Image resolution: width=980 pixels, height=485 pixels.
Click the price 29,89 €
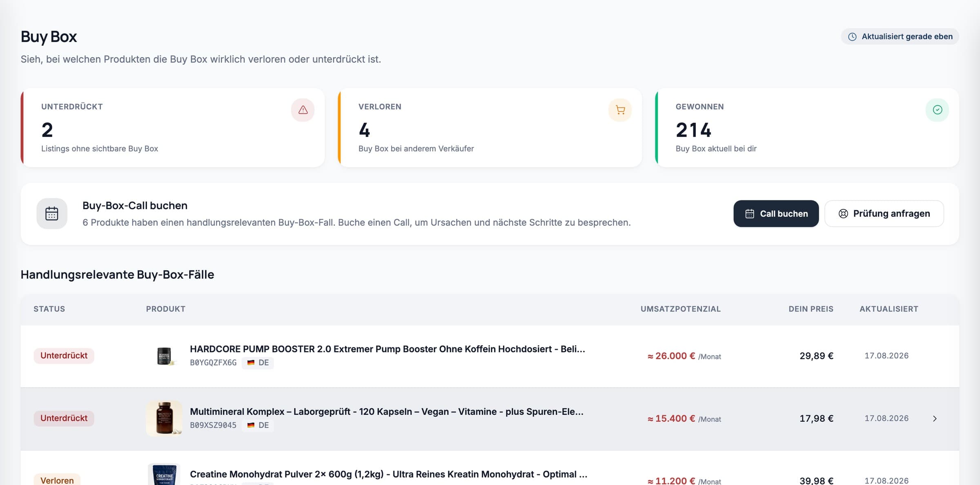point(817,356)
